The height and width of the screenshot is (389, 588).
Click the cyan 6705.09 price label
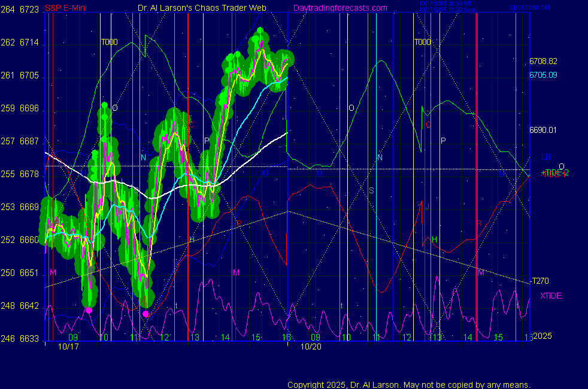click(x=543, y=75)
